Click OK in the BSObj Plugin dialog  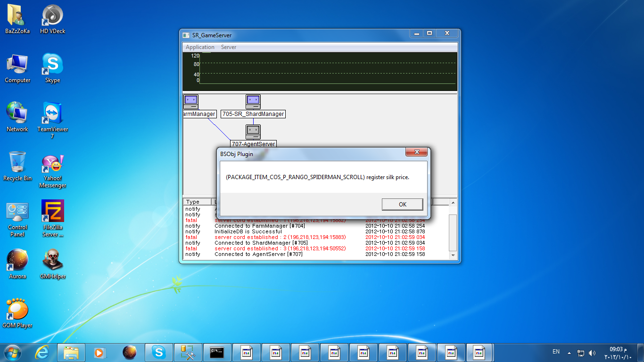402,204
